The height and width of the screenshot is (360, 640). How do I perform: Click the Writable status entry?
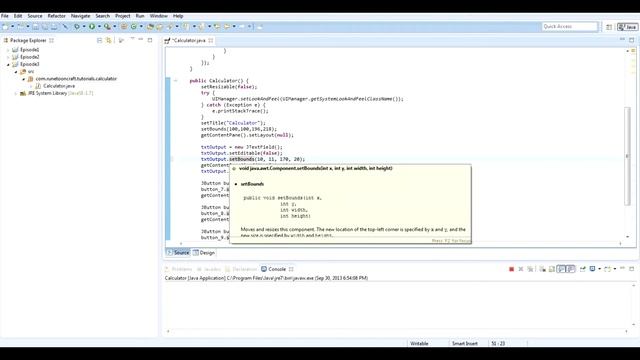click(x=419, y=344)
